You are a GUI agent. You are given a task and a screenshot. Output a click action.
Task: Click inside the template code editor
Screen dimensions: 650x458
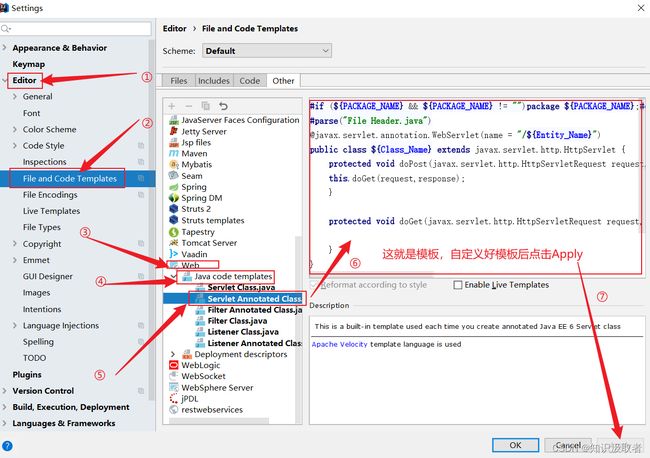(475, 187)
